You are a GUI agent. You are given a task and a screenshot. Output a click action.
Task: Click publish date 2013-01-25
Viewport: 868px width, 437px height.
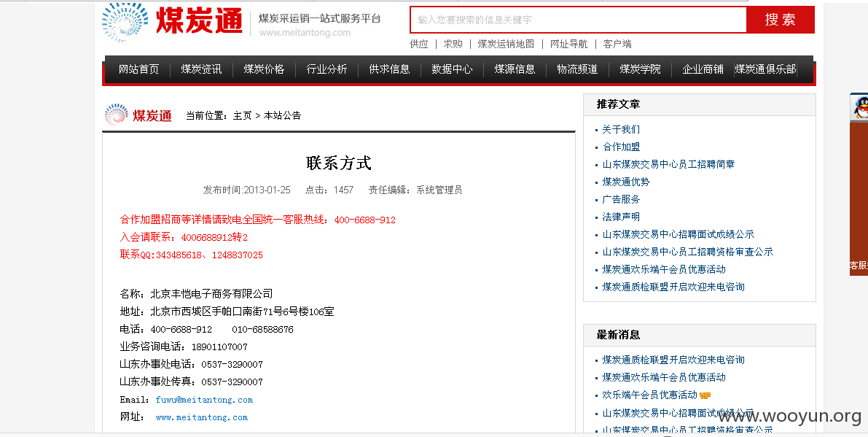coord(267,190)
